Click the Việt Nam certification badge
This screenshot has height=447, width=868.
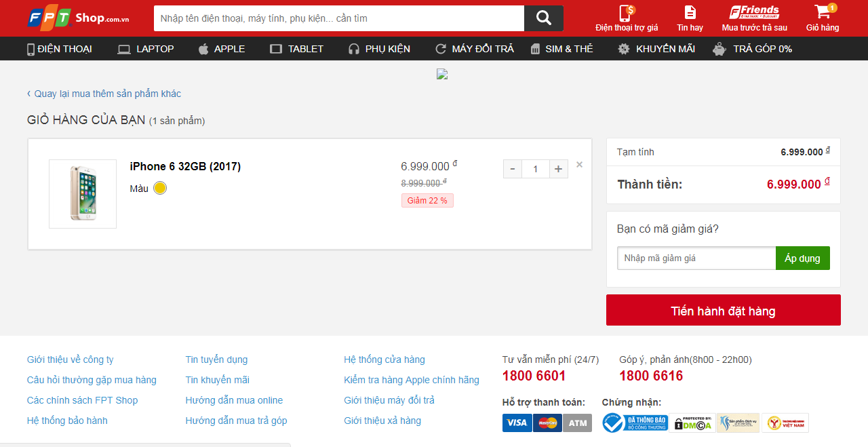click(x=785, y=423)
